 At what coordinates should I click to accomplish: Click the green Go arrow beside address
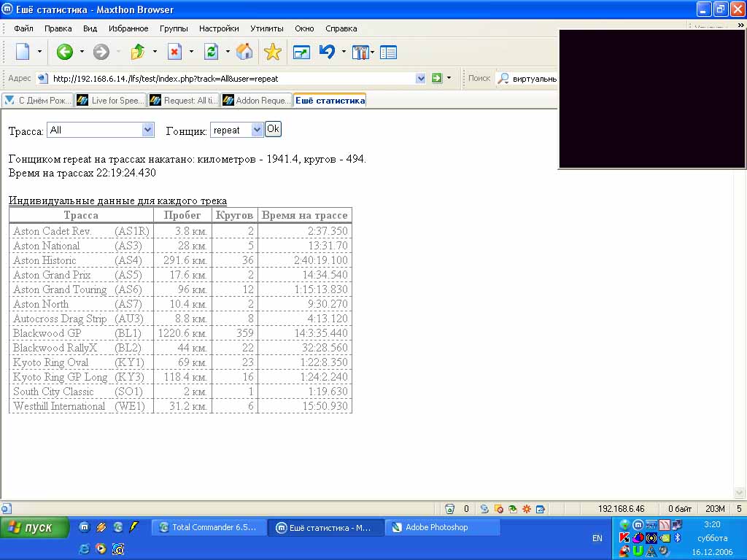(436, 78)
